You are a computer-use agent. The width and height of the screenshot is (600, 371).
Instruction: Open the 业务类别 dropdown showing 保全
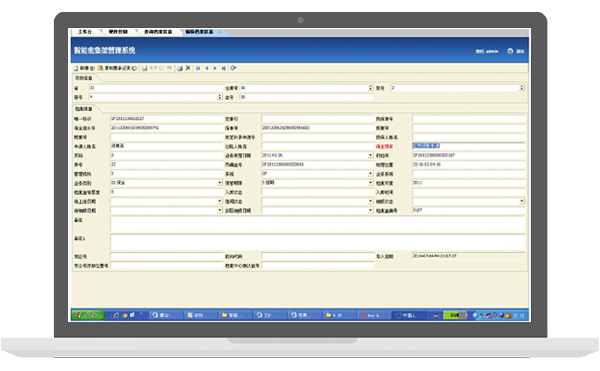(x=220, y=183)
